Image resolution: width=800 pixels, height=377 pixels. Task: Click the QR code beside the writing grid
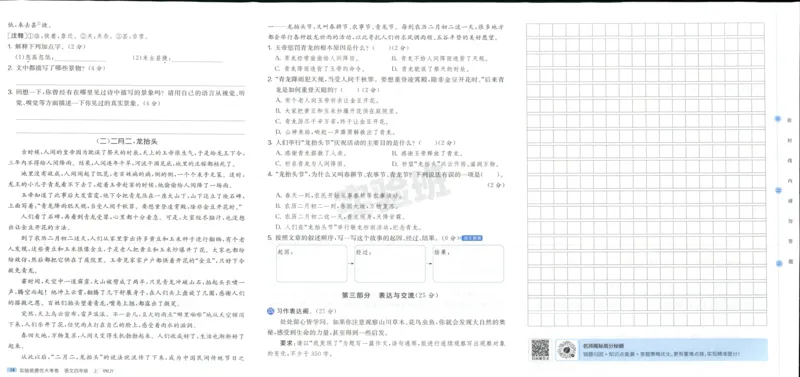pos(540,349)
